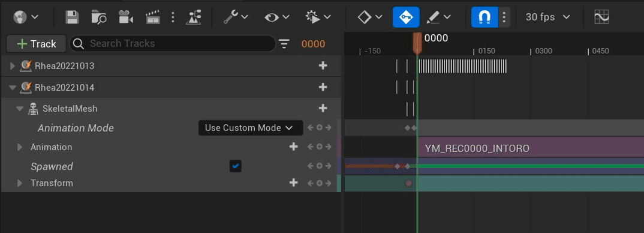Collapse the Rhea20221014 track
The width and height of the screenshot is (644, 233).
coord(12,87)
